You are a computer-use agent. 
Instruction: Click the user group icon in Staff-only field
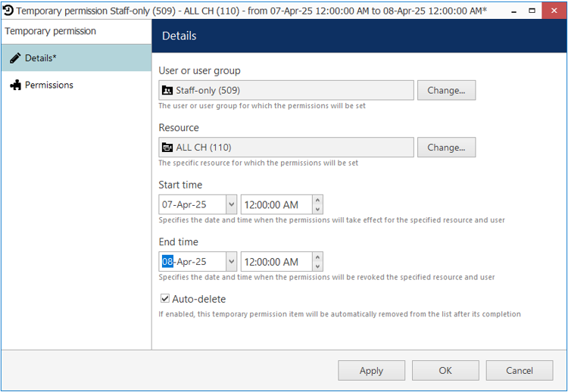coord(167,90)
